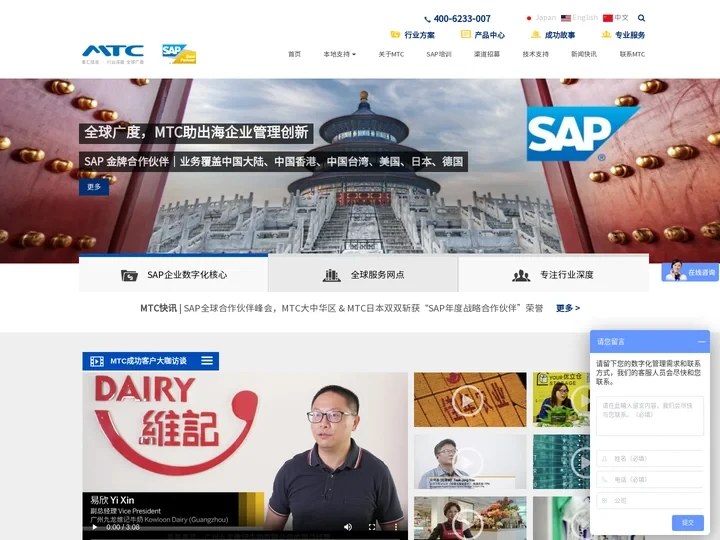The width and height of the screenshot is (720, 540).
Task: Select the SAP企业数字化核心 tab
Action: click(174, 274)
